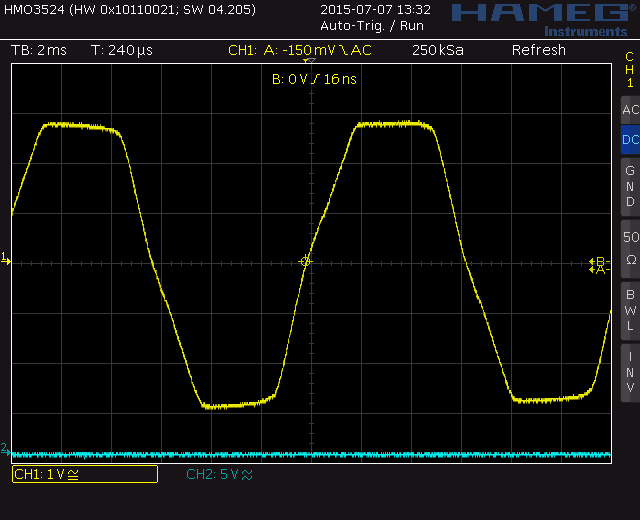Select AC coupling in the channel menu
The height and width of the screenshot is (520, 640).
click(x=629, y=110)
